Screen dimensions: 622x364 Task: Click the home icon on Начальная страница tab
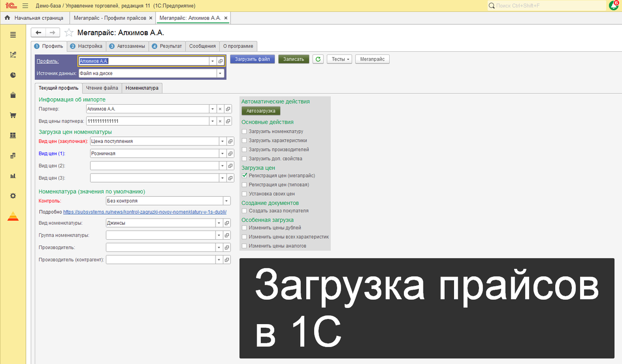point(7,18)
